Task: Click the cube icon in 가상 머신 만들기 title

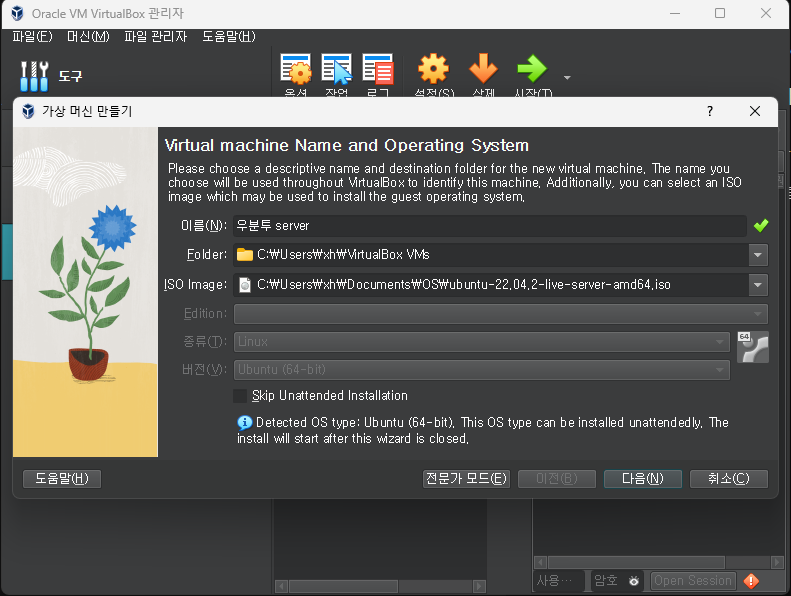Action: (28, 111)
